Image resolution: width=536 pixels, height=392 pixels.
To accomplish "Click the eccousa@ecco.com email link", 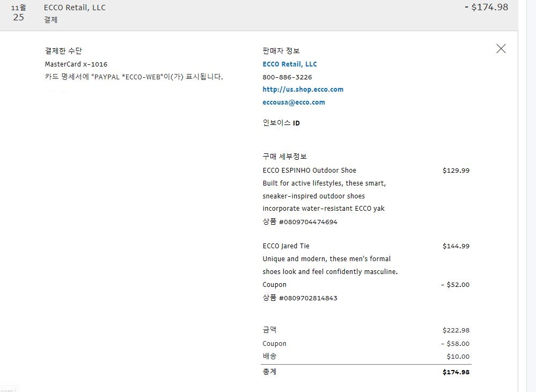I will [x=293, y=102].
